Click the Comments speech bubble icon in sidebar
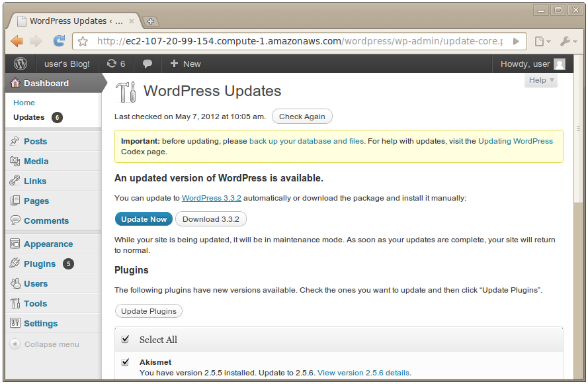The height and width of the screenshot is (384, 588). point(15,220)
